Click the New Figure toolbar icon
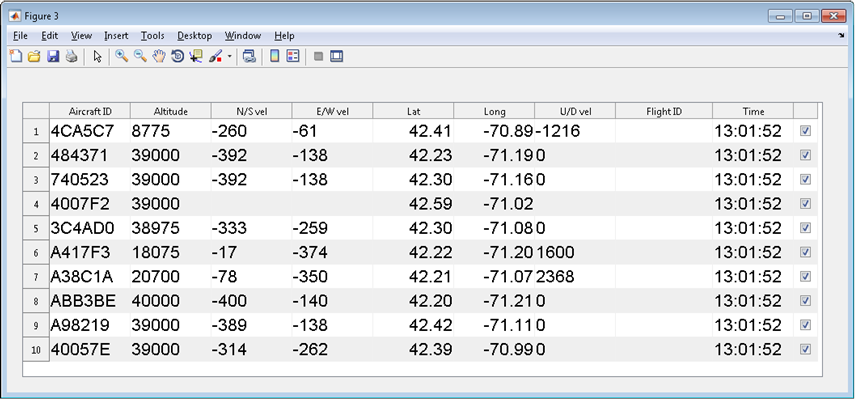Screen dimensions: 855x399 click(x=16, y=56)
